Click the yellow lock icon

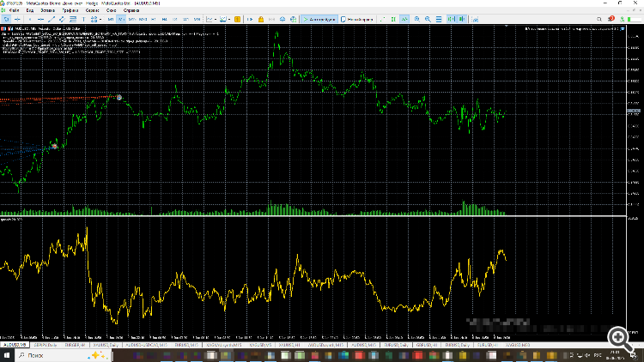tap(261, 19)
